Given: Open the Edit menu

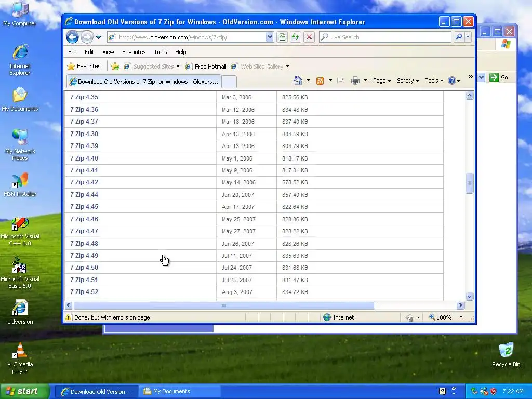Looking at the screenshot, I should pyautogui.click(x=89, y=52).
